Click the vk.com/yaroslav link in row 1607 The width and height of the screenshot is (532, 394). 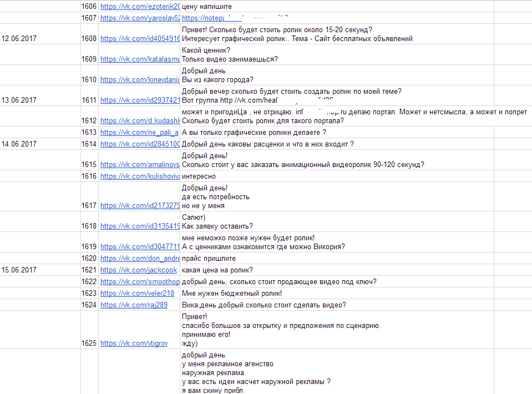pyautogui.click(x=140, y=18)
